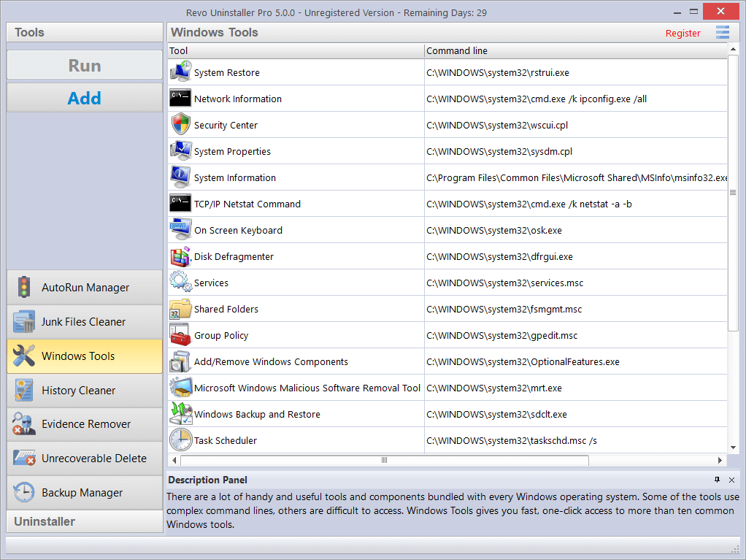Click the Windows Tools wrench icon in sidebar
746x560 pixels.
pyautogui.click(x=24, y=356)
